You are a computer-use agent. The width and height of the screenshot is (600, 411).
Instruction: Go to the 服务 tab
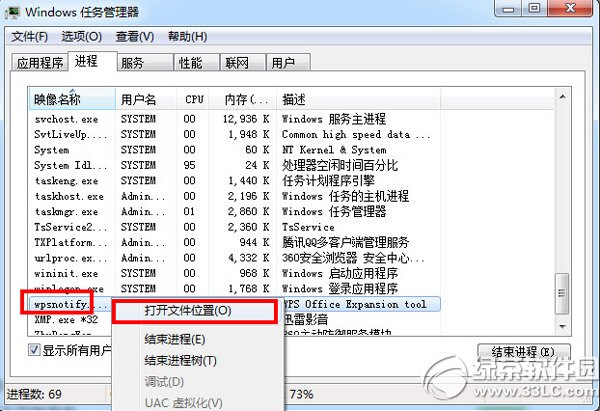(132, 64)
